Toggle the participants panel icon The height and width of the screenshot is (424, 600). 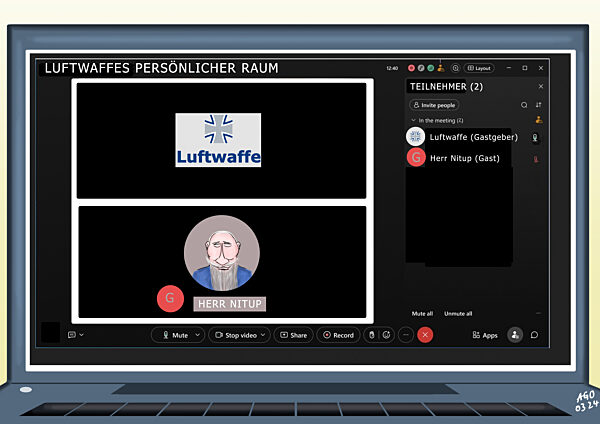tap(515, 335)
